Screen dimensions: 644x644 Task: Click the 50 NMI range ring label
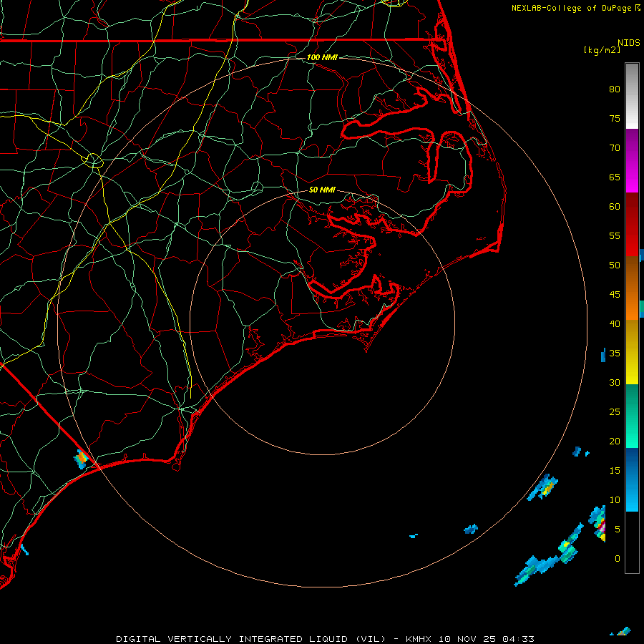tap(322, 190)
